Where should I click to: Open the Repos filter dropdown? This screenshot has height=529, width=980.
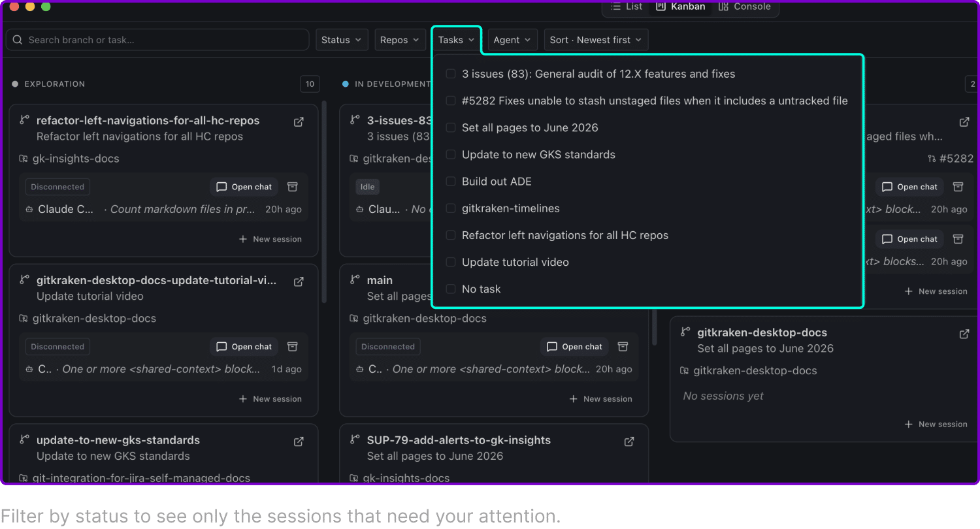coord(400,40)
